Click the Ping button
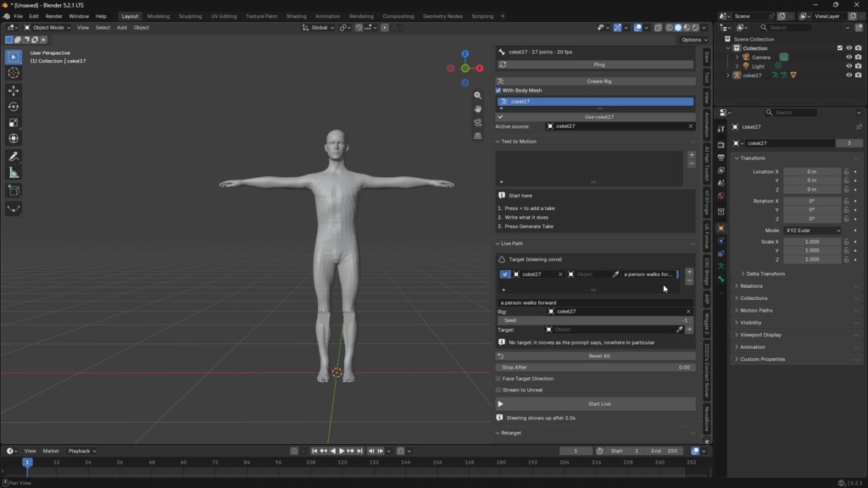 599,64
